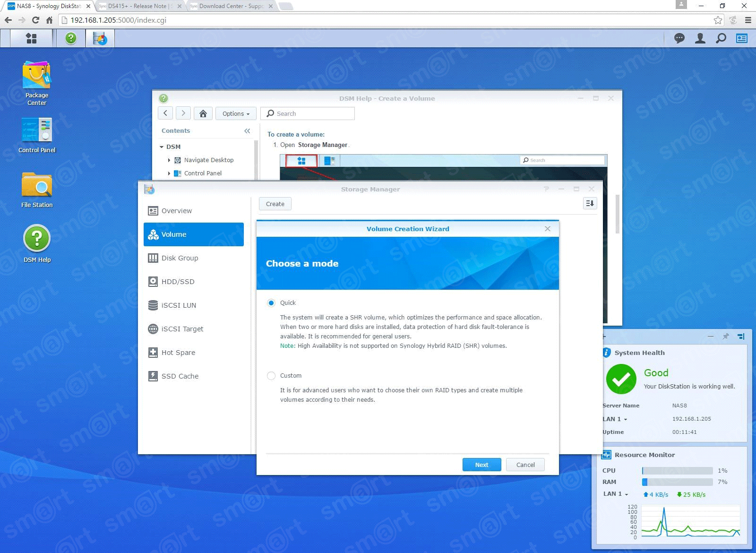The image size is (756, 553).
Task: Open the LAN 1 dropdown in Resource Monitor
Action: point(616,494)
